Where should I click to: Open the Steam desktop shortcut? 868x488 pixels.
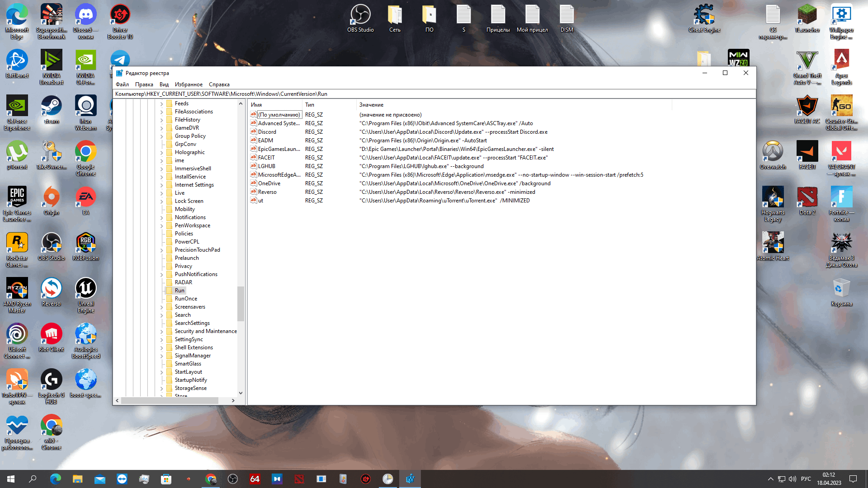coord(51,110)
